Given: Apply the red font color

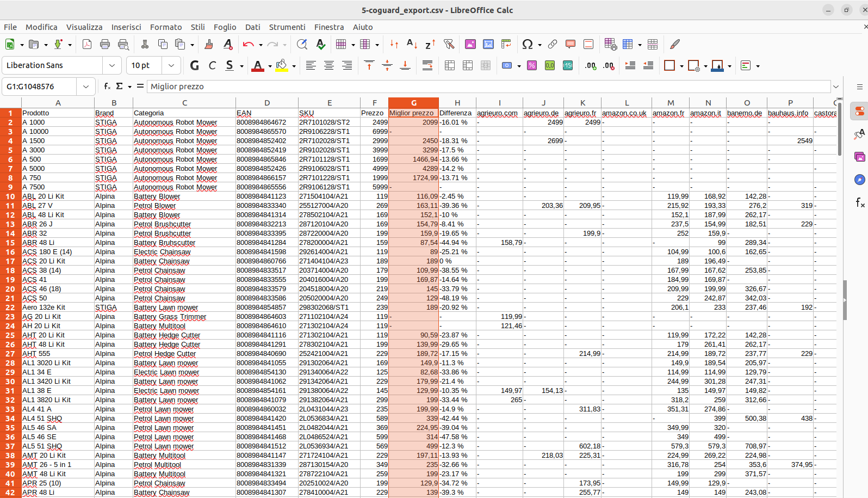Looking at the screenshot, I should coord(258,65).
